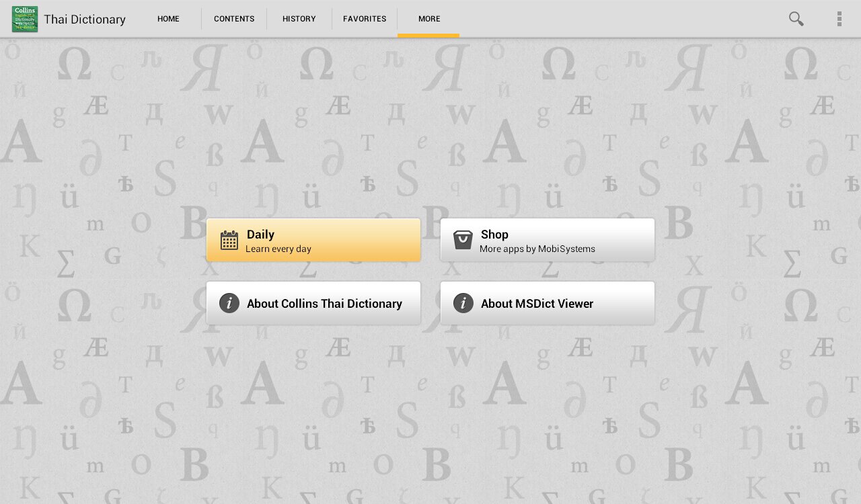Image resolution: width=861 pixels, height=504 pixels.
Task: Open the CONTENTS tab
Action: click(234, 19)
